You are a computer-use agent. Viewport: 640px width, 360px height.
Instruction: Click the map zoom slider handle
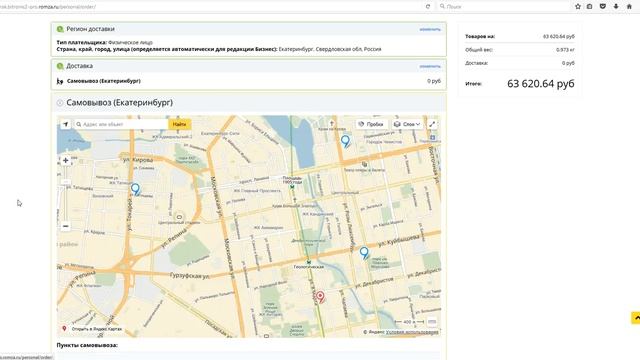tap(65, 182)
